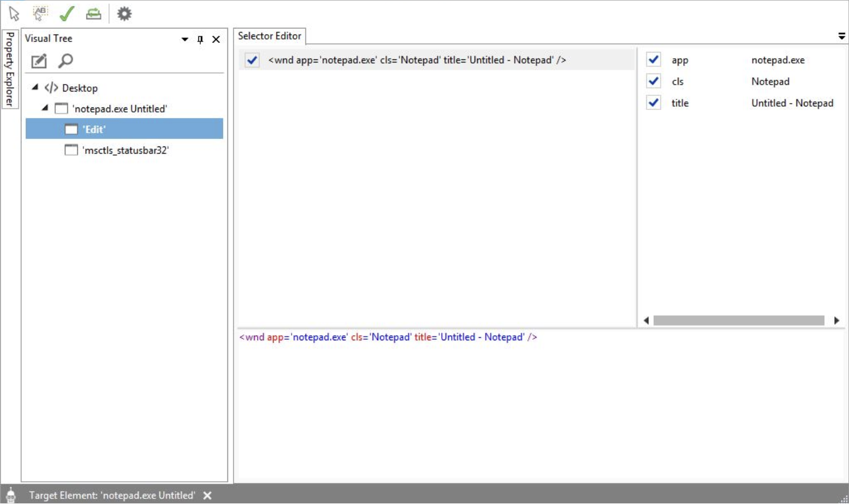849x504 pixels.
Task: Open the Selector Editor overflow dropdown
Action: click(842, 36)
